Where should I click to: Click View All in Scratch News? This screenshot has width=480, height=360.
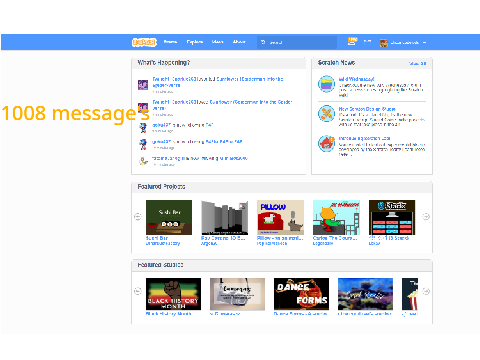pos(417,63)
